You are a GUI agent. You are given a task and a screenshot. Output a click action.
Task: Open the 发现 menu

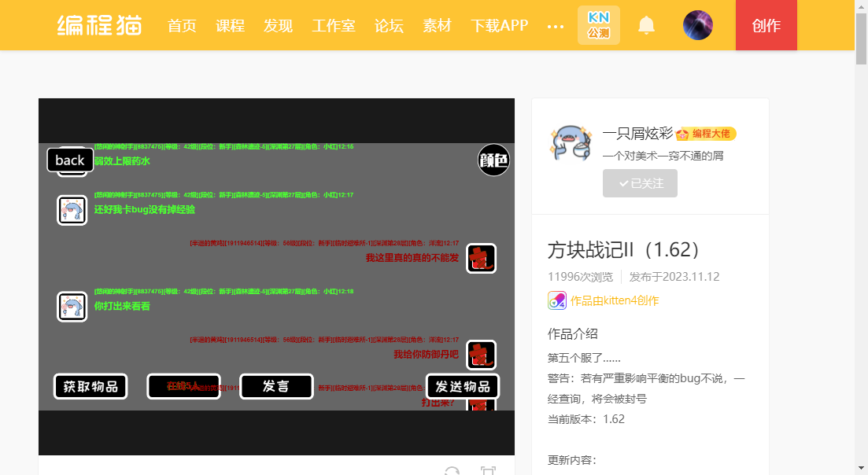[x=278, y=25]
